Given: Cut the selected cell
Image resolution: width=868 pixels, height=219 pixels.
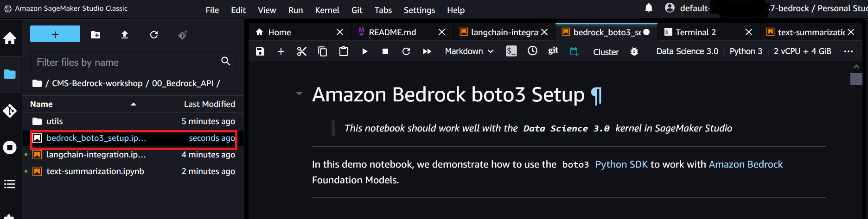Looking at the screenshot, I should point(302,51).
